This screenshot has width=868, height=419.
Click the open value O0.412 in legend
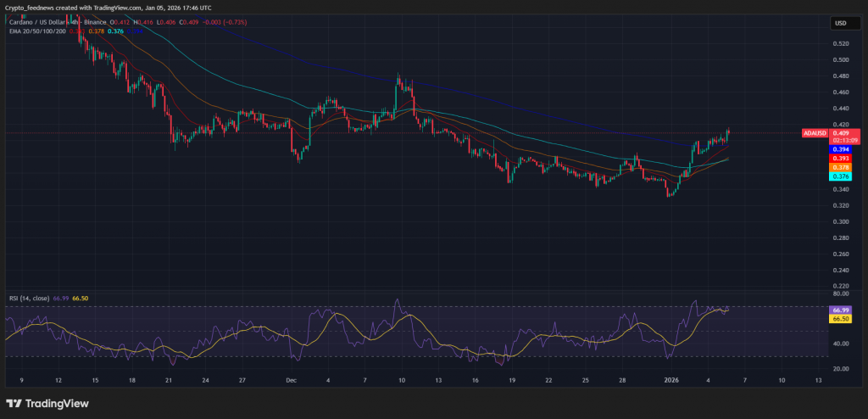click(120, 22)
